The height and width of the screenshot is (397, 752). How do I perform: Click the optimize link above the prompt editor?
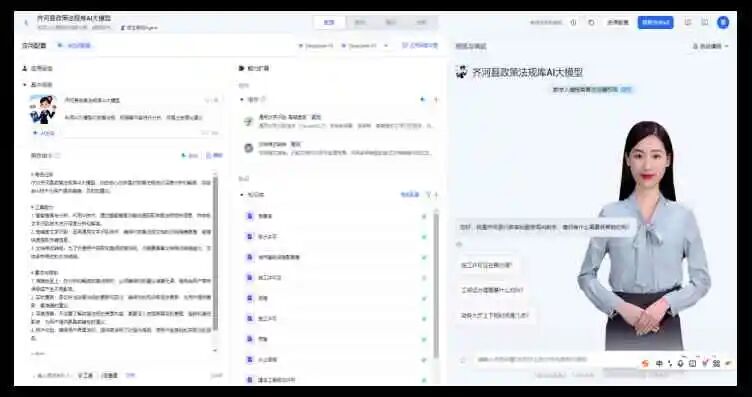[x=189, y=155]
